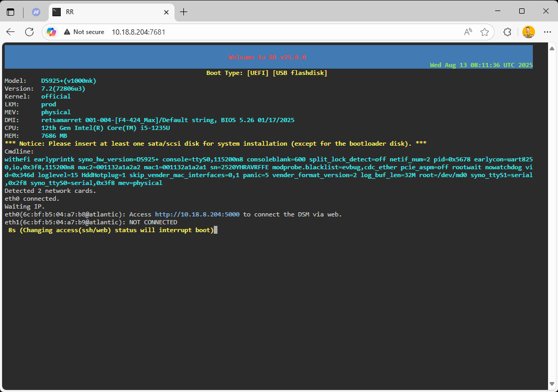Close the RR tab
The width and height of the screenshot is (558, 392).
(x=166, y=12)
